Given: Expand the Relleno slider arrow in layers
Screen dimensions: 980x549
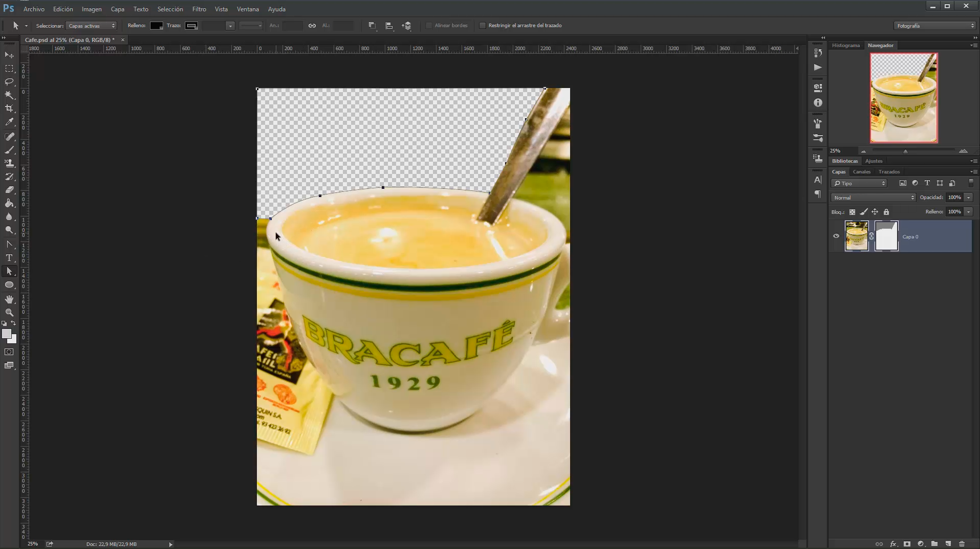Looking at the screenshot, I should point(968,212).
